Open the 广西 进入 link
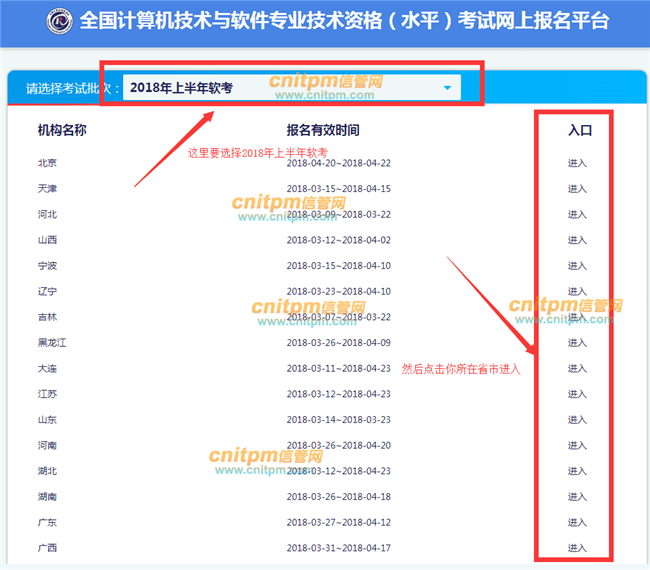Image resolution: width=650 pixels, height=570 pixels. [x=577, y=548]
